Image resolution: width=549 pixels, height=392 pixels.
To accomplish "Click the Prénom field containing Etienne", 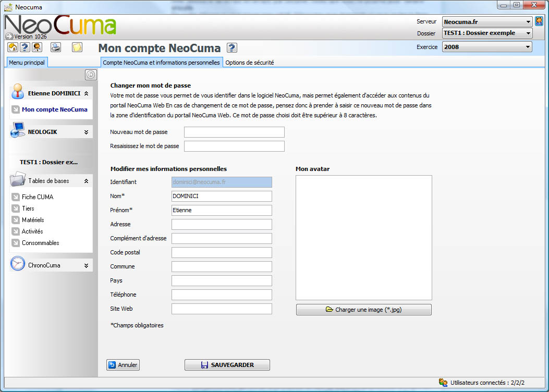I will click(x=222, y=210).
